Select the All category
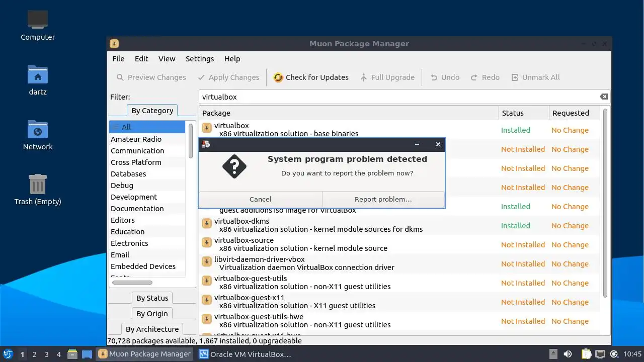 pyautogui.click(x=147, y=127)
